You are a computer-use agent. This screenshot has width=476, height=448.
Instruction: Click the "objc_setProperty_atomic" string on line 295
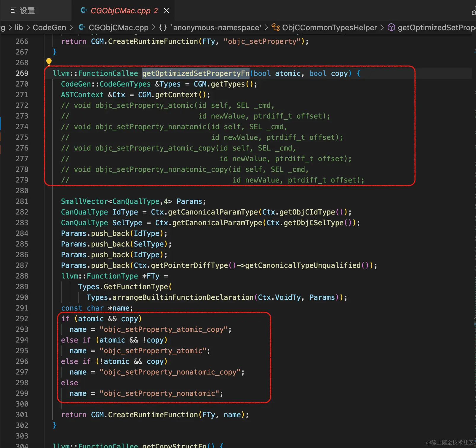coord(153,351)
